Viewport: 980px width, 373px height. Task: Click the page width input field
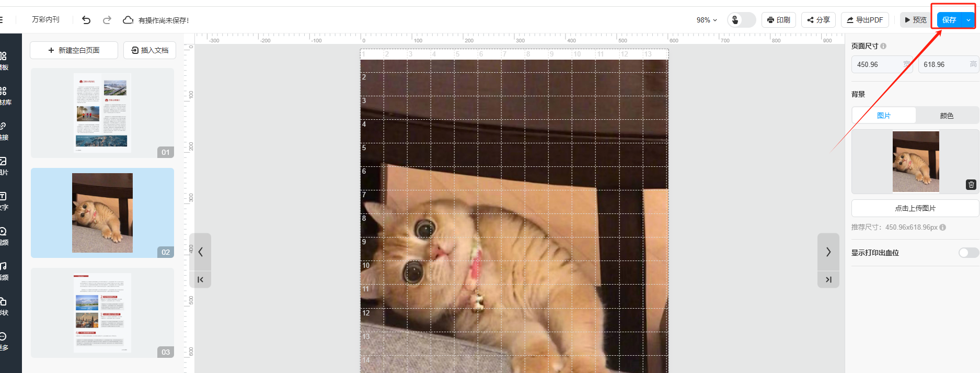878,64
